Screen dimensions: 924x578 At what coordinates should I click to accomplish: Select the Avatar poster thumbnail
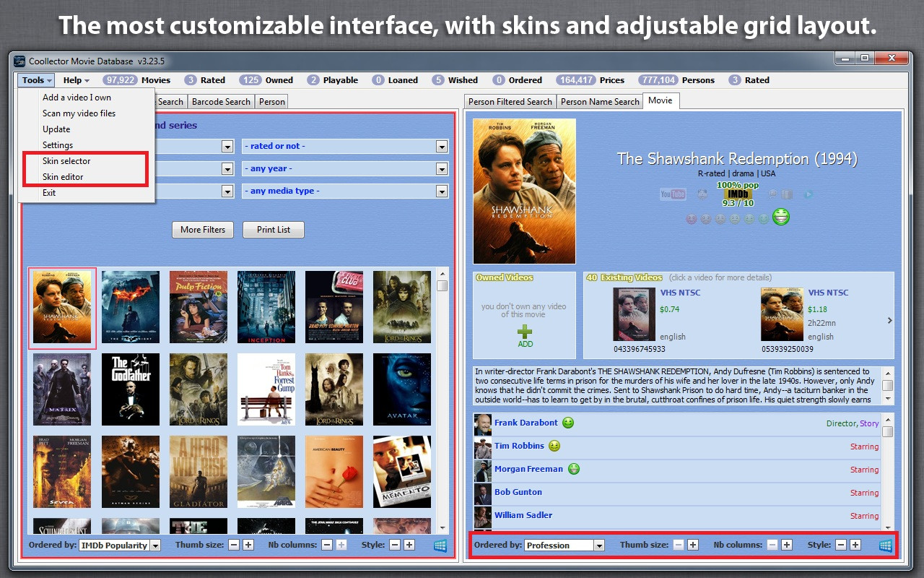point(402,389)
